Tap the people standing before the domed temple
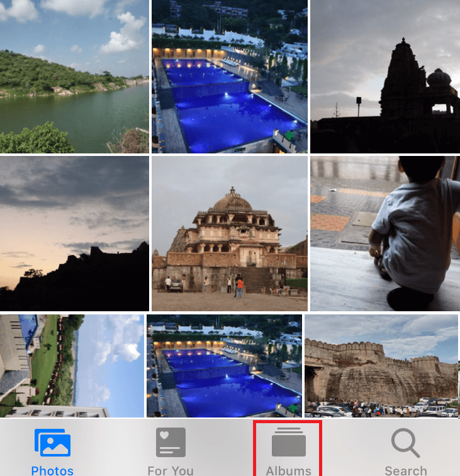The image size is (460, 476). point(238,286)
